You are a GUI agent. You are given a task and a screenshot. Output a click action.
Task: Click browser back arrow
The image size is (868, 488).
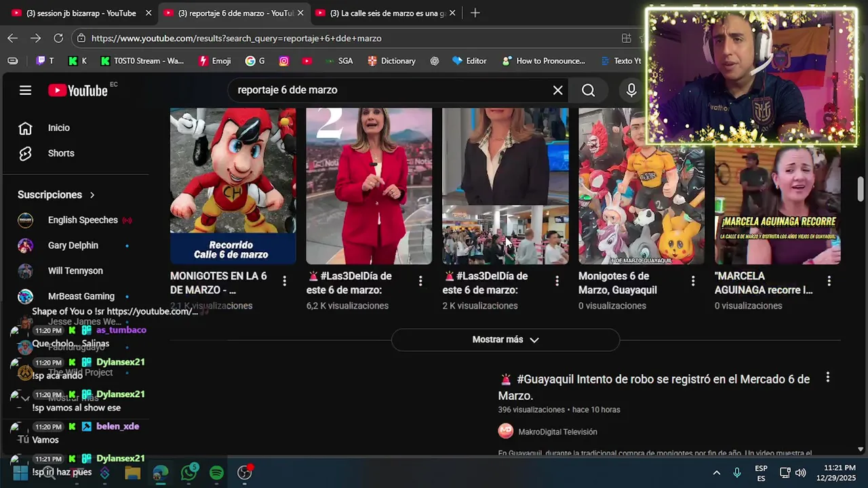[13, 38]
